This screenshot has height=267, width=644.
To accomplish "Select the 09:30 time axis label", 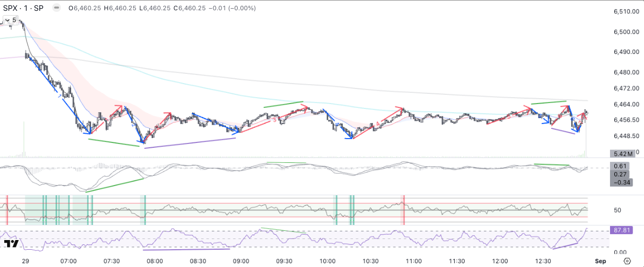I will click(284, 261).
